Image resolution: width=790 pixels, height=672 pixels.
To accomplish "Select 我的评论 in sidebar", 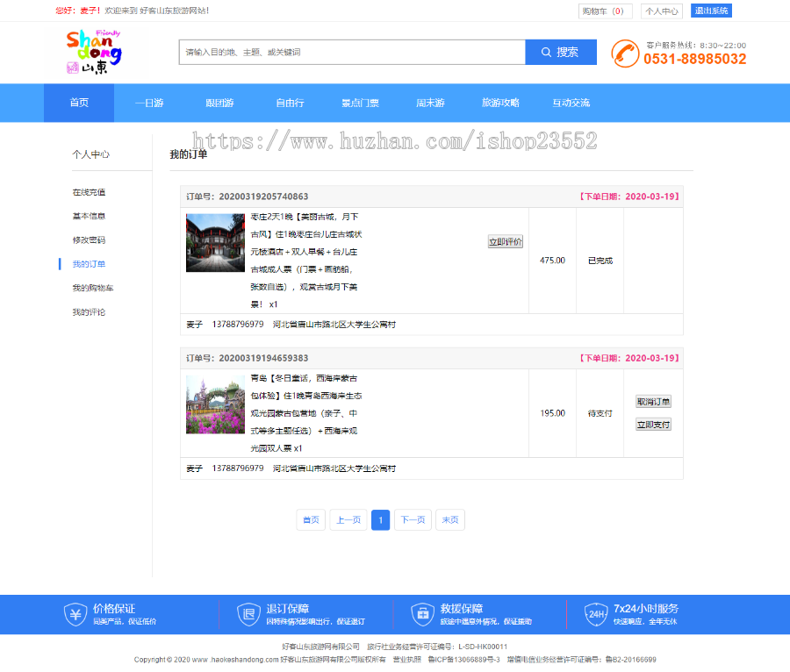I will click(x=89, y=312).
